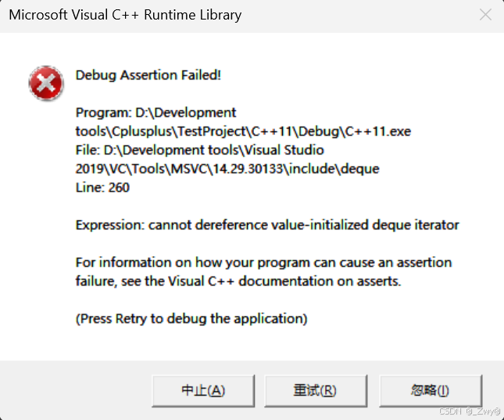
Task: Click the 14.29.30133 version number
Action: click(x=248, y=169)
